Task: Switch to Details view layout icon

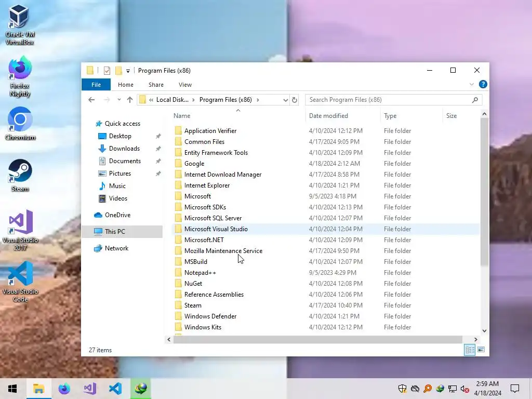Action: tap(470, 350)
